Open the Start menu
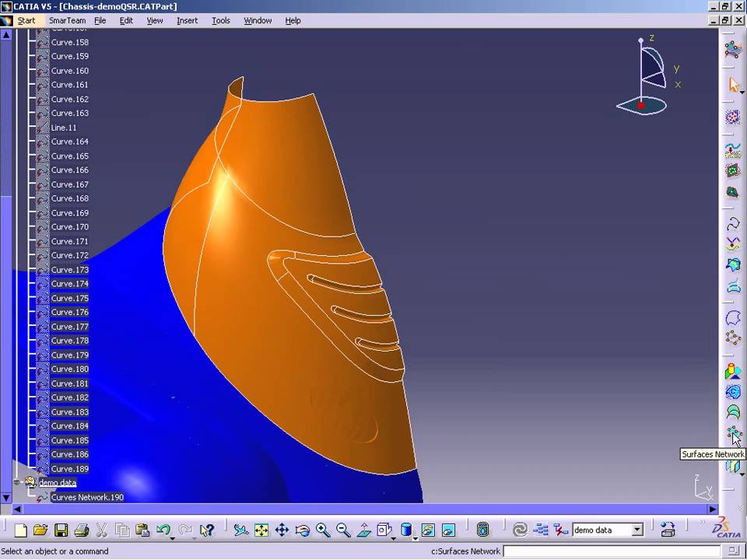The height and width of the screenshot is (560, 747). [26, 20]
